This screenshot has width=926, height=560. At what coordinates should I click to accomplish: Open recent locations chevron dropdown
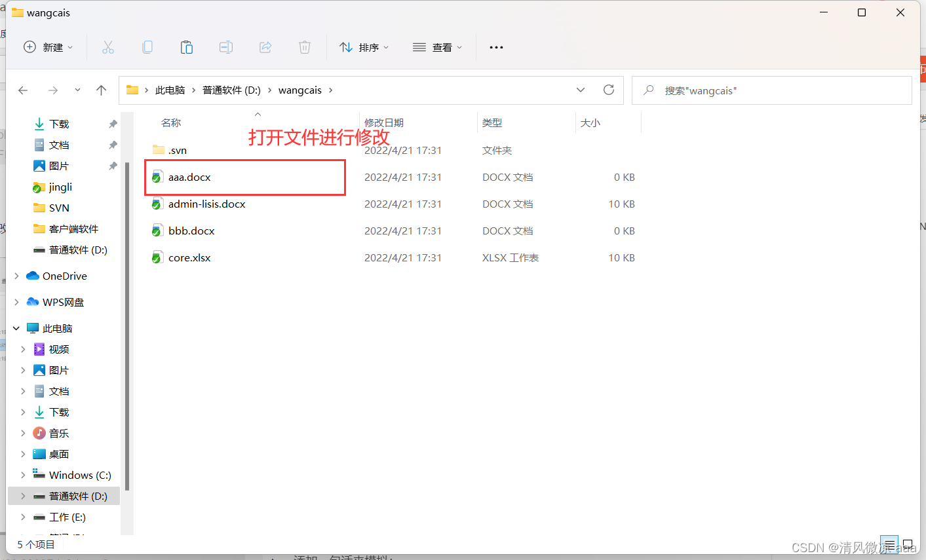77,90
